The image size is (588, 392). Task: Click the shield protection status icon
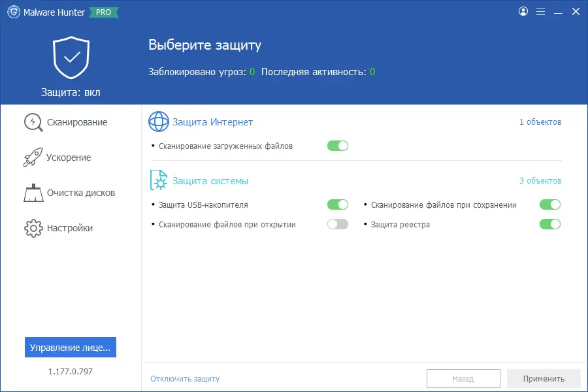(71, 58)
